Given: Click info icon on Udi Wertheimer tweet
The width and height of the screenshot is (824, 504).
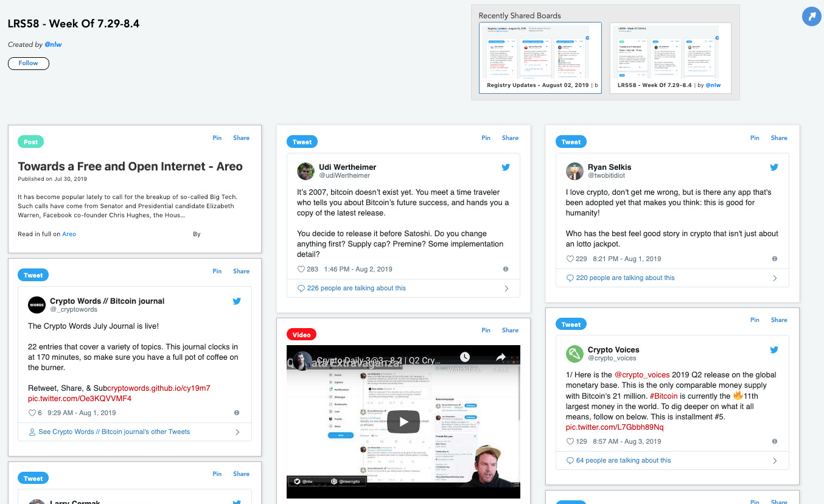Looking at the screenshot, I should click(x=506, y=269).
